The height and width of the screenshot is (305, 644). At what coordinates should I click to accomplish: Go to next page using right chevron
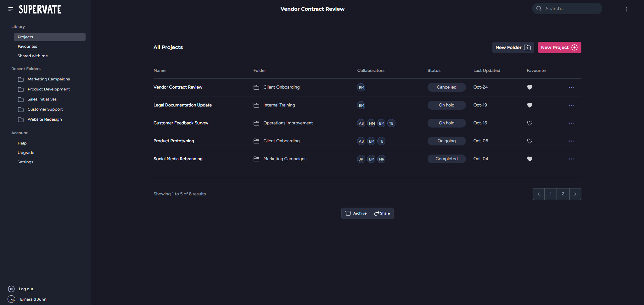tap(575, 194)
